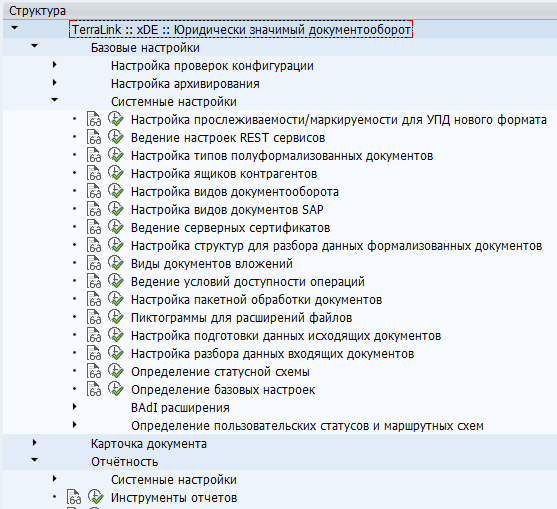557x509 pixels.
Task: Click text Настройка видов документооборота
Action: 235,192
